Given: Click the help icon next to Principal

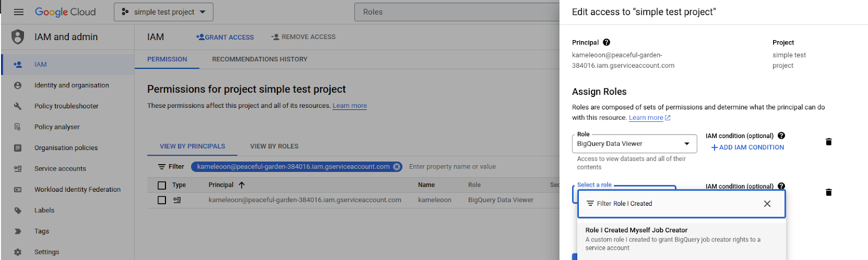Looking at the screenshot, I should coord(607,42).
